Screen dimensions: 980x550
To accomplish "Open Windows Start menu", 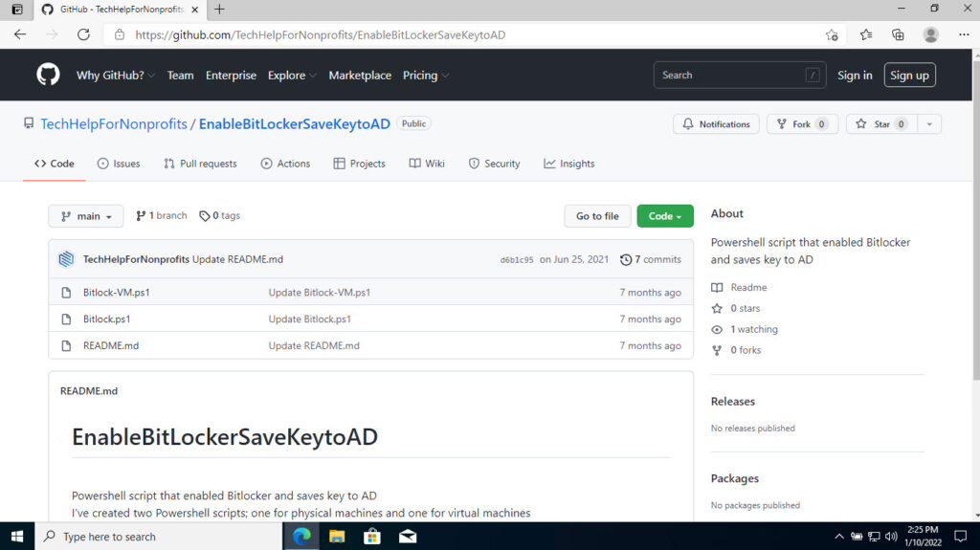I will [17, 537].
